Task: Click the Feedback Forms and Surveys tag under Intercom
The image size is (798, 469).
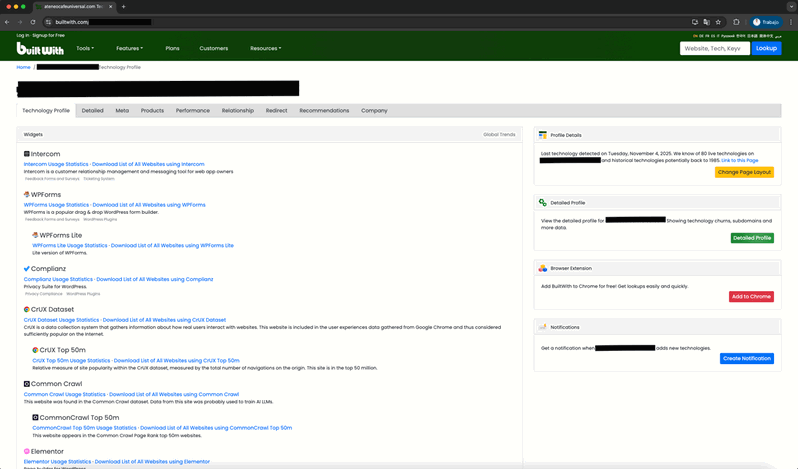Action: click(x=52, y=179)
